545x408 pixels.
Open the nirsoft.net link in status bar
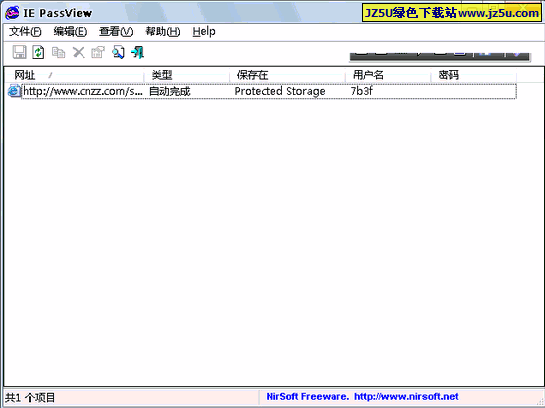[406, 397]
